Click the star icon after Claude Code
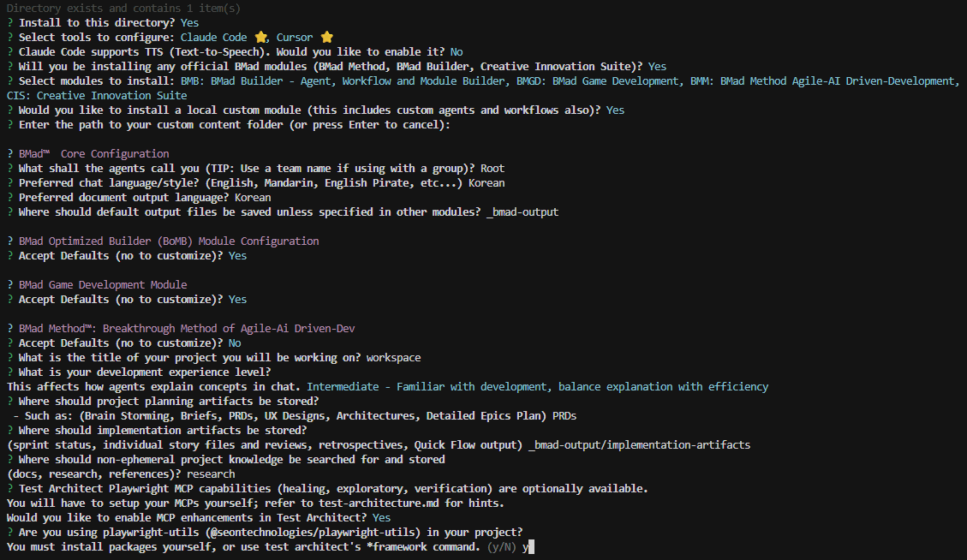Viewport: 967px width, 560px height. [261, 38]
